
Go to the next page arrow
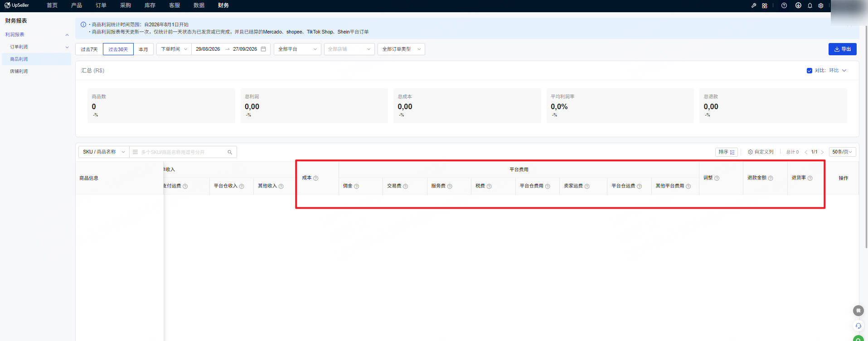click(822, 152)
